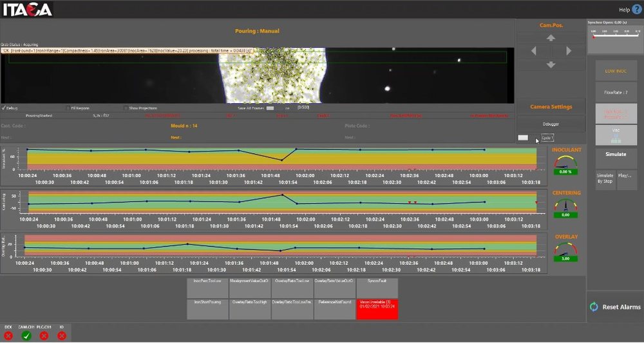Move camera position down arrow
The image size is (644, 343).
click(551, 64)
